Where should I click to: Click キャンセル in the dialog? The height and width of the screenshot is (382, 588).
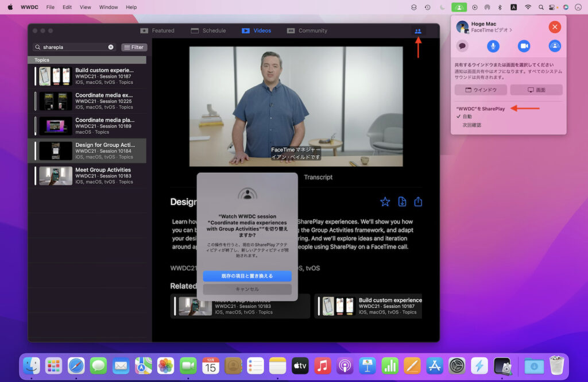point(247,290)
